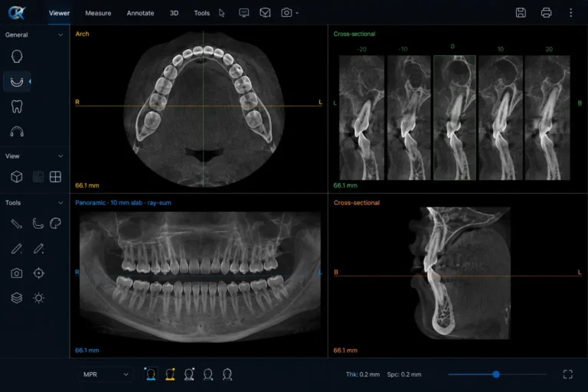Open the Measure tab
588x392 pixels.
coord(98,13)
